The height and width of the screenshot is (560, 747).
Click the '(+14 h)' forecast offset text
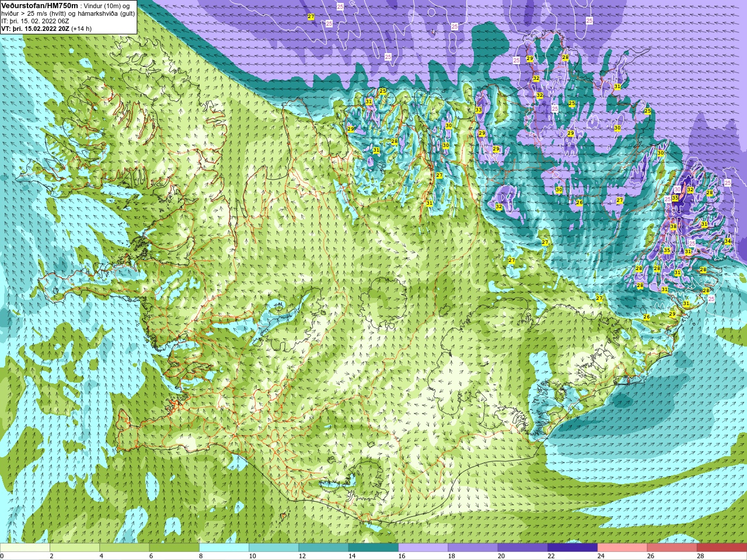coord(81,29)
